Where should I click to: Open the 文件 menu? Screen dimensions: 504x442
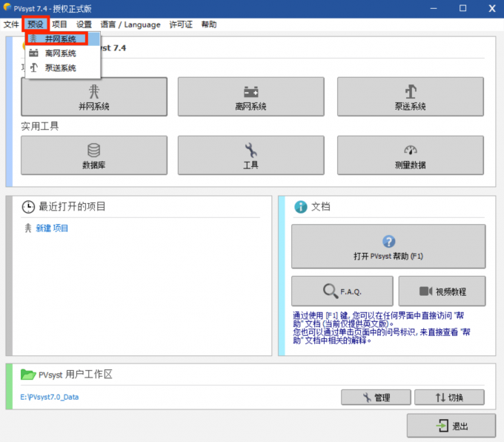click(x=11, y=24)
